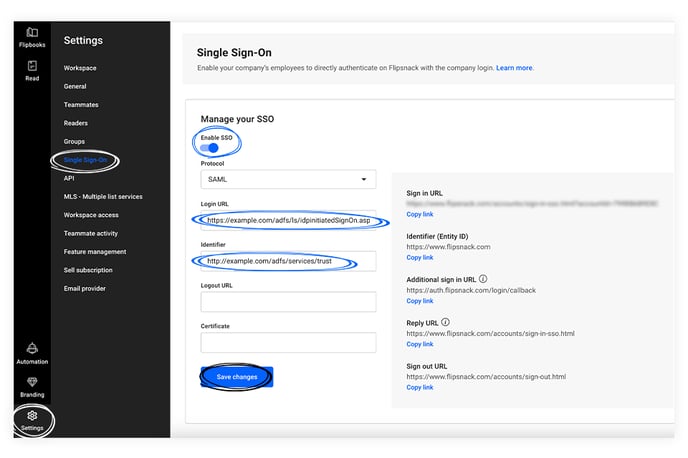Focus the Certificate input field

(x=288, y=343)
